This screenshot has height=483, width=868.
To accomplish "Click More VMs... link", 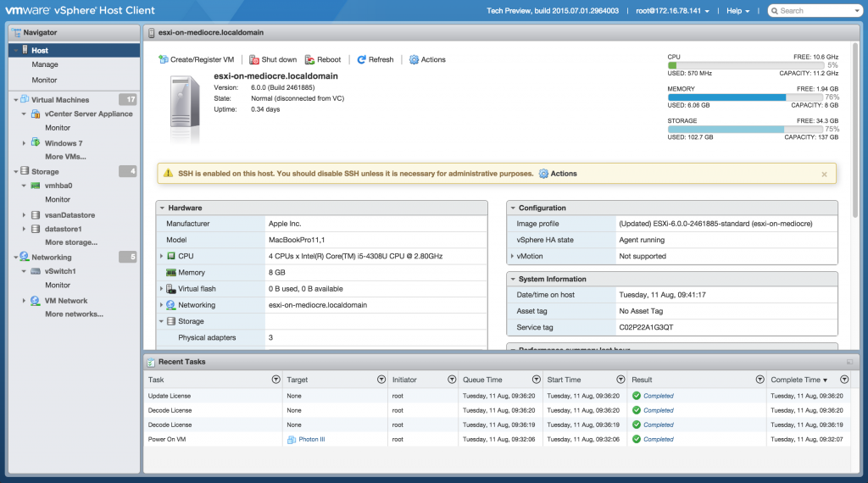I will tap(65, 157).
